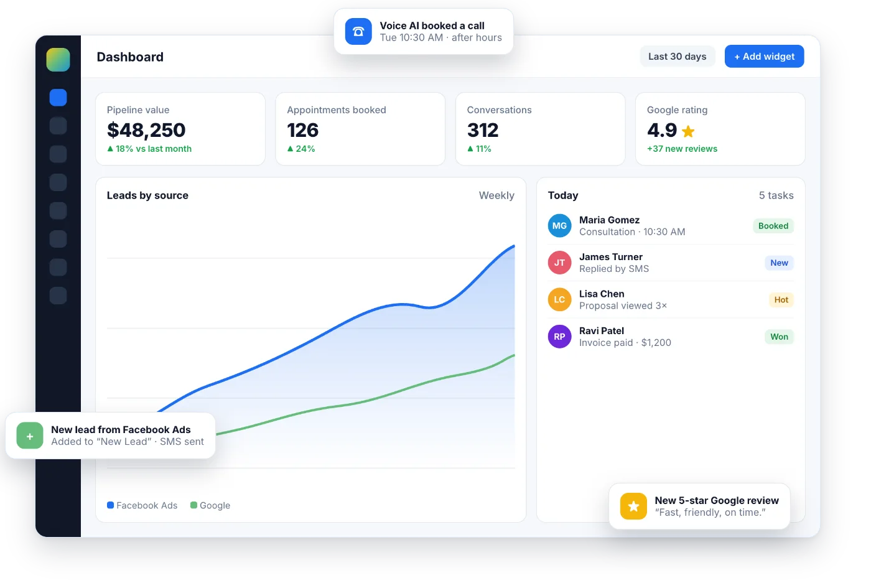Viewport: 871px width, 588px height.
Task: Open the New 5-star Google review notification
Action: [x=700, y=506]
